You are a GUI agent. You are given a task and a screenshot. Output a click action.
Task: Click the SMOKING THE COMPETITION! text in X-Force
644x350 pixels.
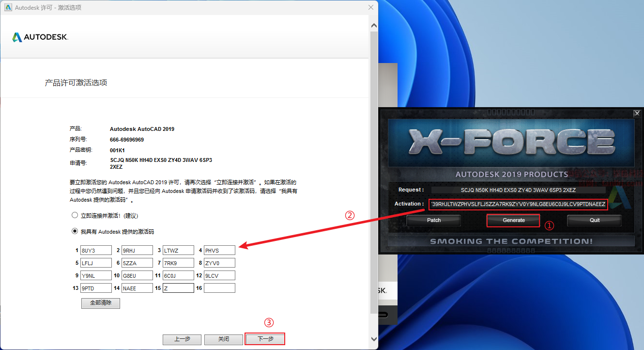point(511,241)
